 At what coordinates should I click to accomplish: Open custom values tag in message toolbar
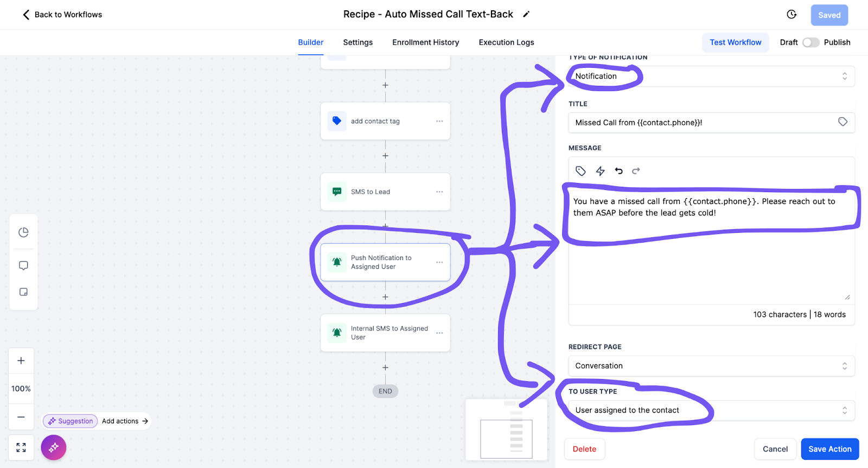click(x=580, y=171)
